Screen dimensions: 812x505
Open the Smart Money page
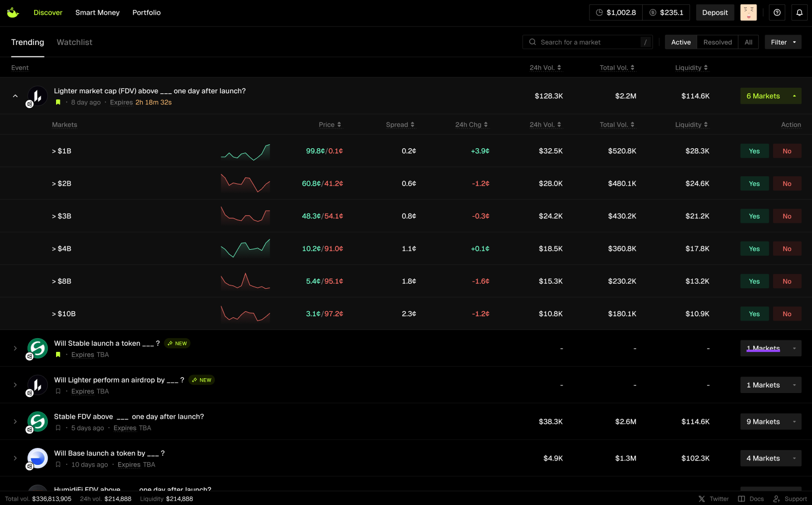coord(97,12)
